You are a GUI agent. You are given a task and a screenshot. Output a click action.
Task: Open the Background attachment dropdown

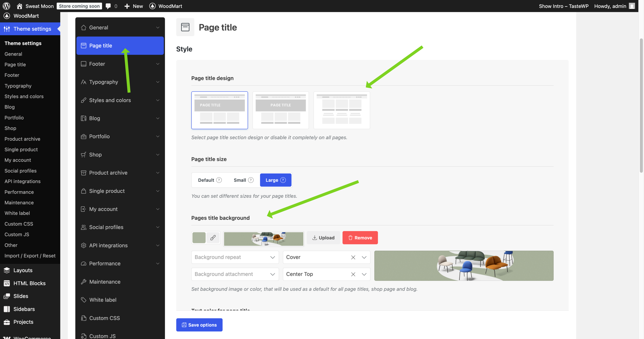235,274
